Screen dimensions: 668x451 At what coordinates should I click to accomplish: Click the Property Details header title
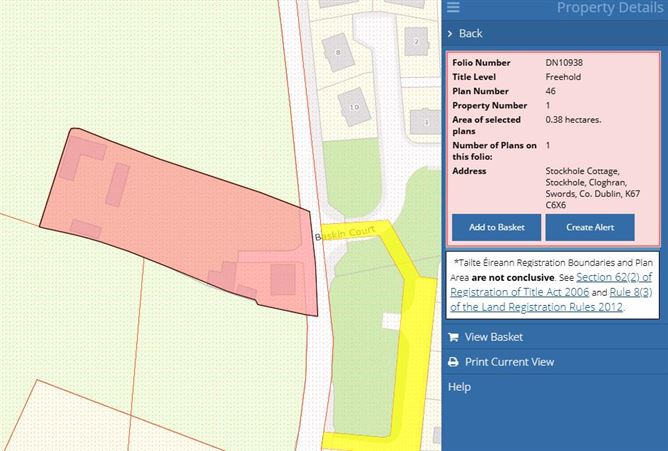[x=610, y=8]
